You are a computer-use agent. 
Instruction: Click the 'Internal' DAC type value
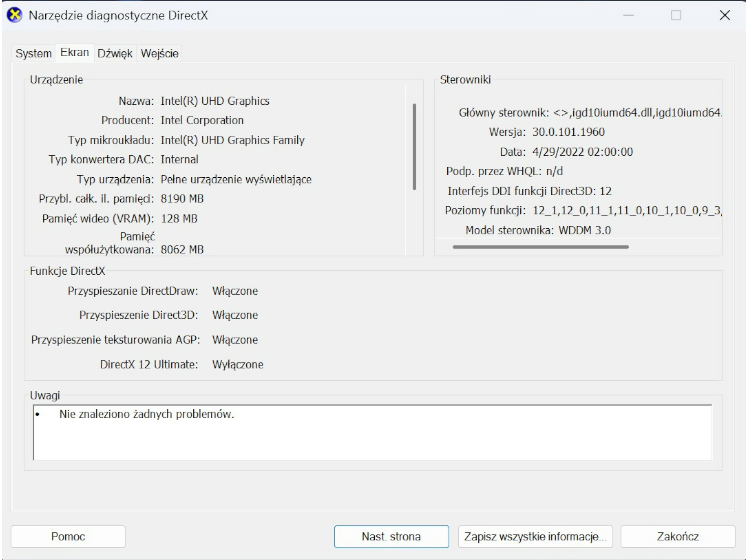click(179, 159)
